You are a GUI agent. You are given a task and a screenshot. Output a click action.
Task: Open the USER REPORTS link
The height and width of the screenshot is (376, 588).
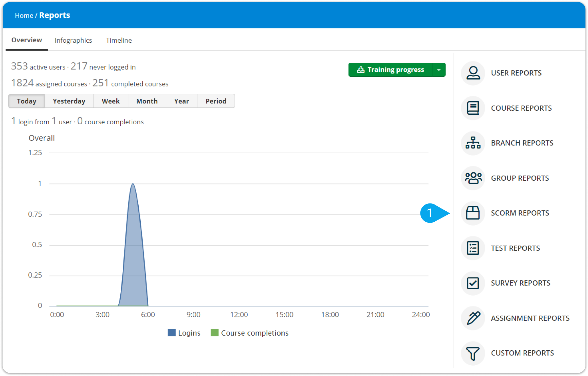(516, 73)
